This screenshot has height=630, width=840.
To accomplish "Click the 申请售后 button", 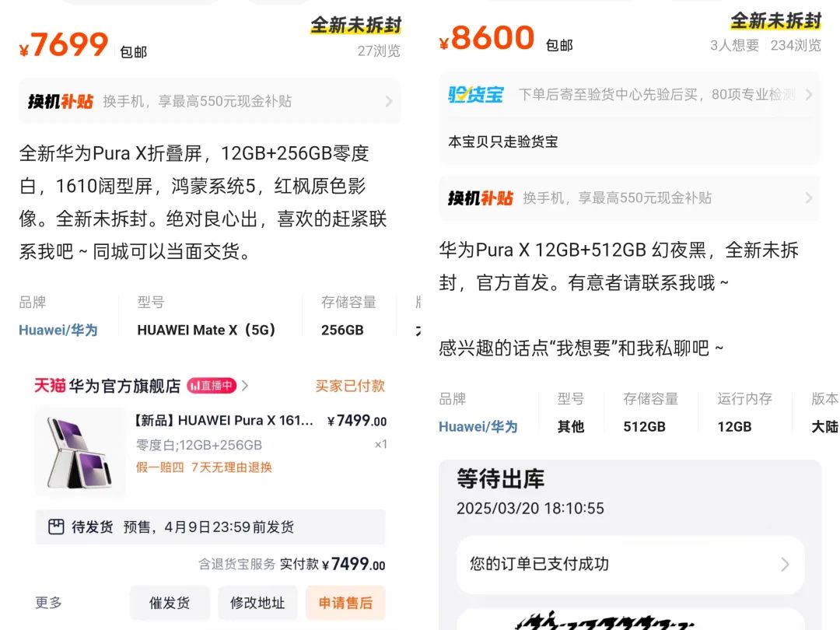I will point(345,604).
